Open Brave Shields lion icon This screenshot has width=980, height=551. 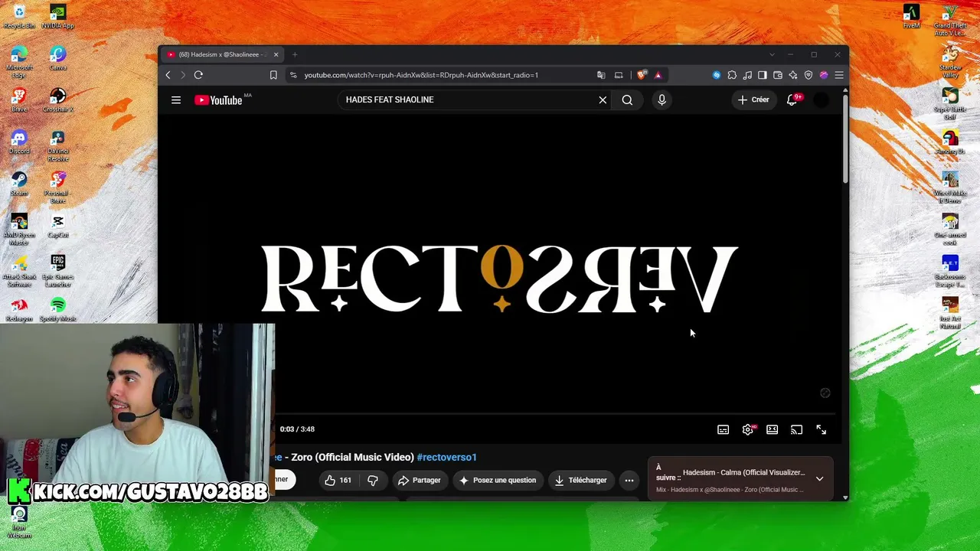[x=642, y=75]
